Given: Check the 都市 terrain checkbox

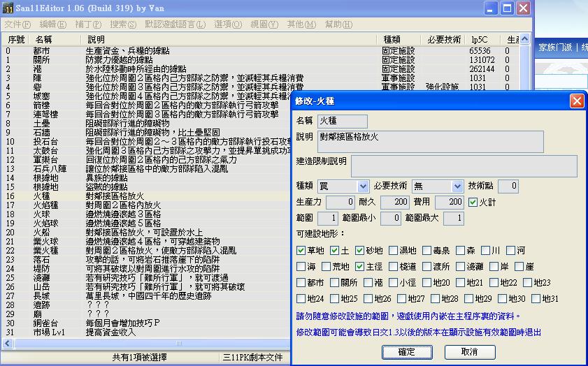Looking at the screenshot, I should point(301,283).
